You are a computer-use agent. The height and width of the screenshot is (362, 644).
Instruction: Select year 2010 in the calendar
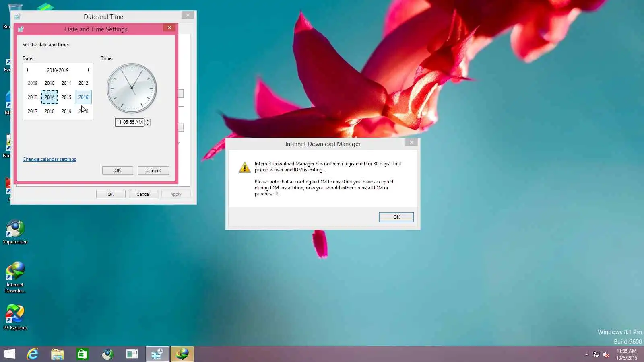click(50, 83)
